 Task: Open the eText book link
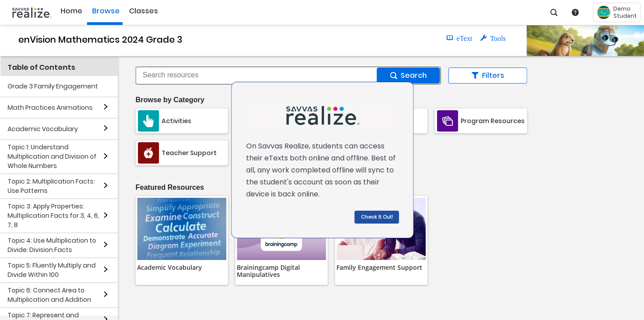(x=459, y=39)
